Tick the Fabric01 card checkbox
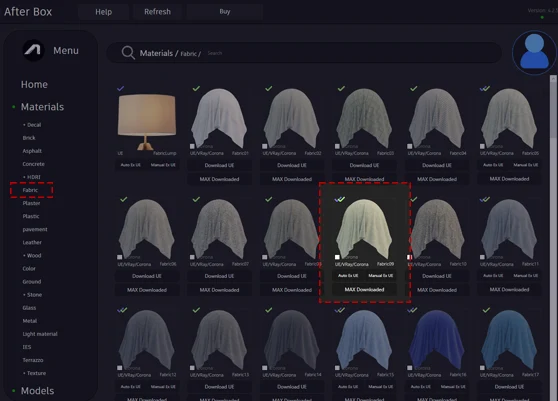 192,146
